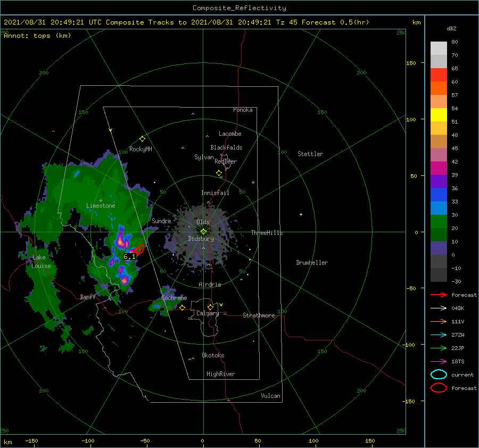
Task: Select the radar center diamond between Olds and Didsbury
Action: point(203,232)
